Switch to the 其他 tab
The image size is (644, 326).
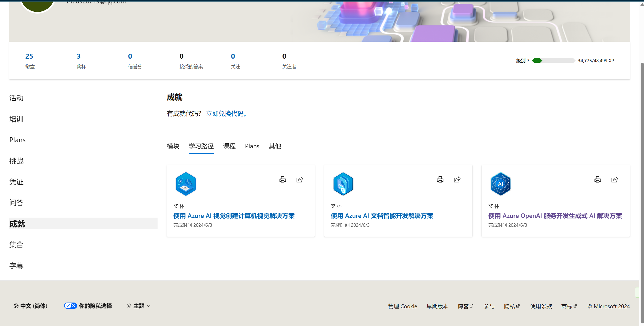(x=275, y=146)
